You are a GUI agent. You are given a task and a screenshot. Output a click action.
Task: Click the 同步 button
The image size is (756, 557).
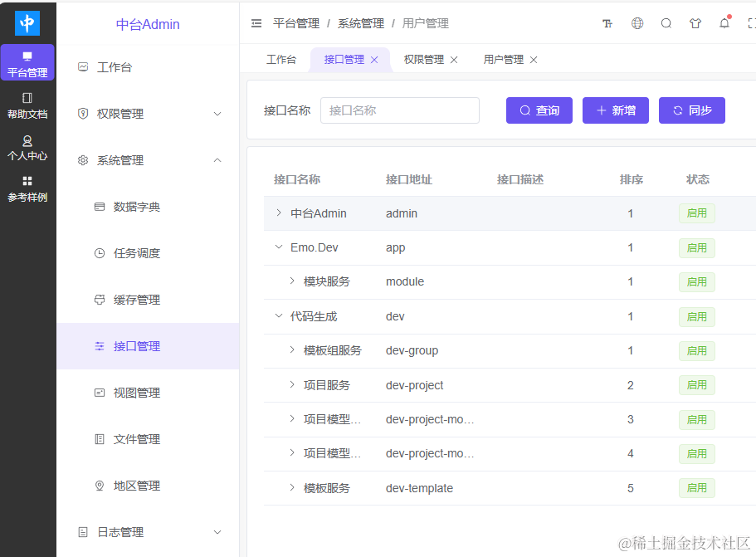pyautogui.click(x=692, y=110)
